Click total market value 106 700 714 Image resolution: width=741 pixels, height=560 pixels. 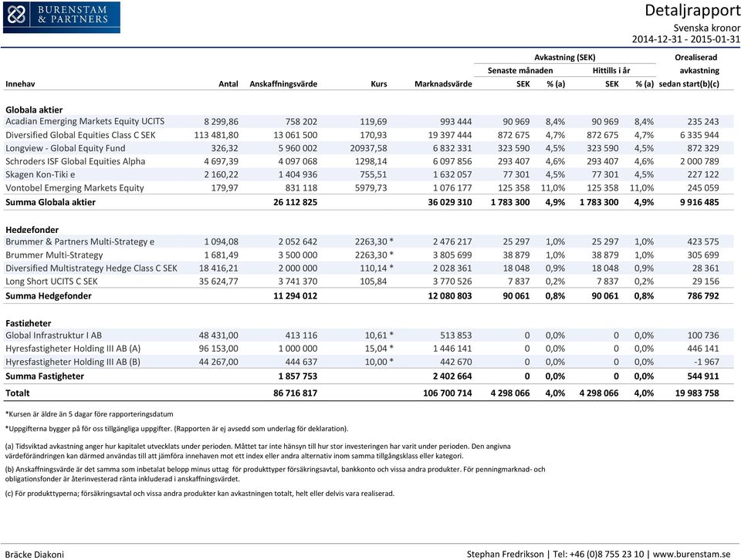[447, 393]
